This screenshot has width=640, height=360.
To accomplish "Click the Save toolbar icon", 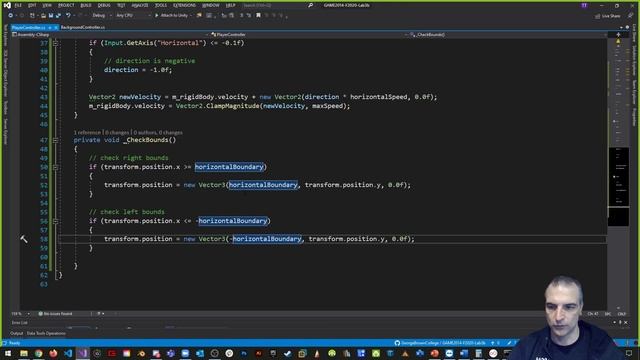I will click(51, 16).
